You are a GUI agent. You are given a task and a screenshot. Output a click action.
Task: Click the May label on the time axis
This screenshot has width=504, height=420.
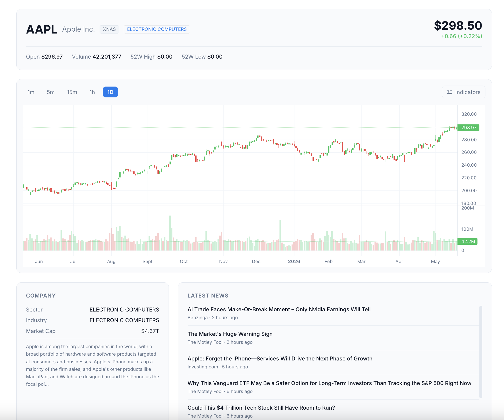[x=436, y=261]
